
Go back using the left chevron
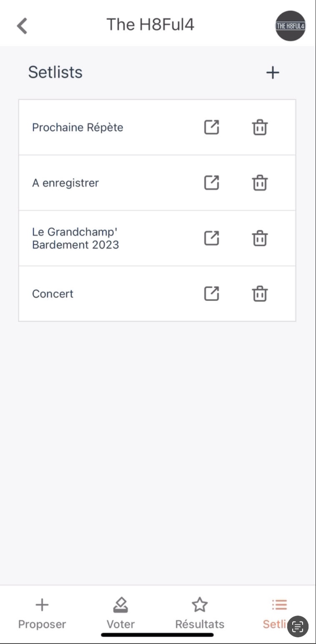click(x=22, y=25)
